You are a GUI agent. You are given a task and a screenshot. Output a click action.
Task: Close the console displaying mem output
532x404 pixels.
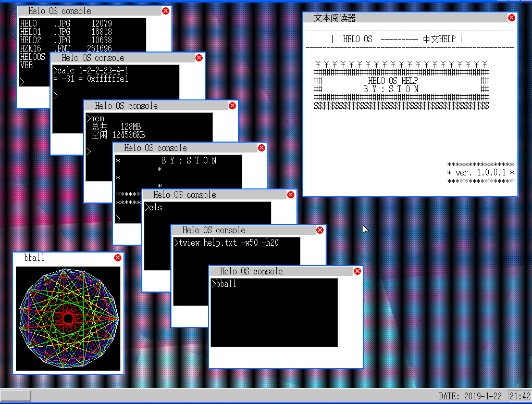(232, 106)
